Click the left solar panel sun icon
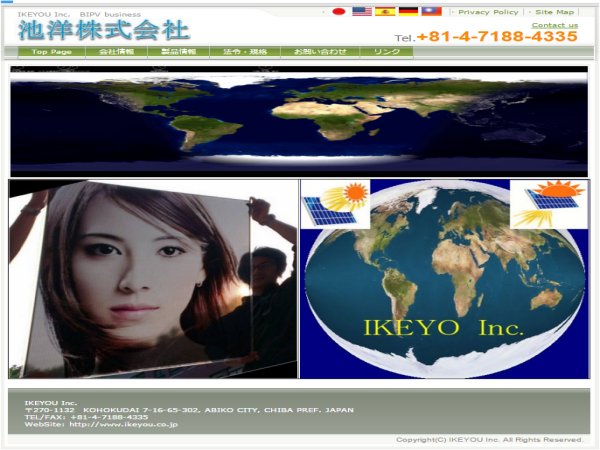The height and width of the screenshot is (450, 600). [x=337, y=204]
